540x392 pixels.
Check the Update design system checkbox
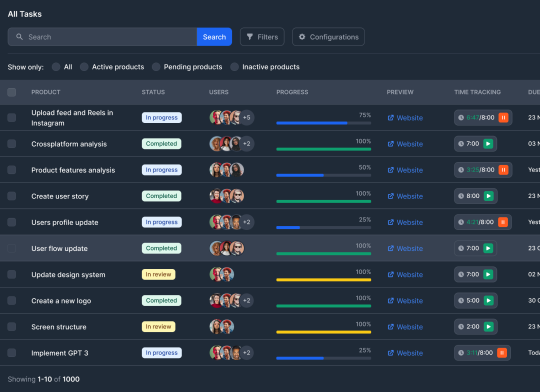[12, 275]
